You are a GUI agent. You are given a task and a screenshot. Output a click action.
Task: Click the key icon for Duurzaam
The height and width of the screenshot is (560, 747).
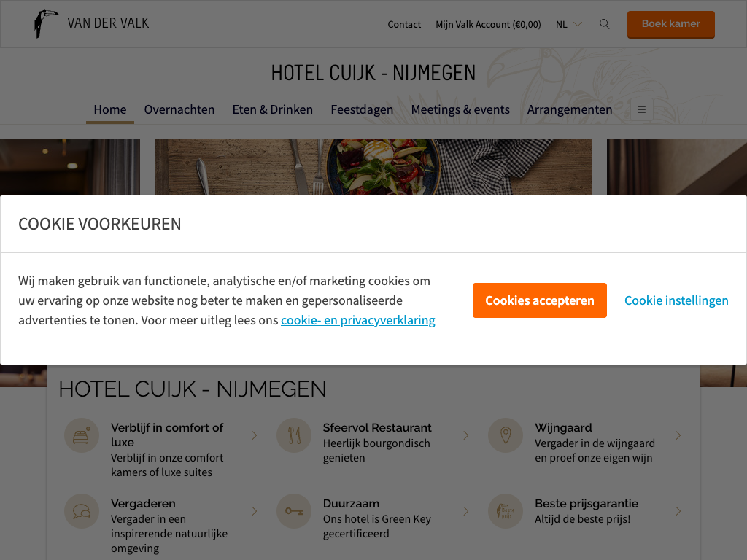[x=294, y=511]
